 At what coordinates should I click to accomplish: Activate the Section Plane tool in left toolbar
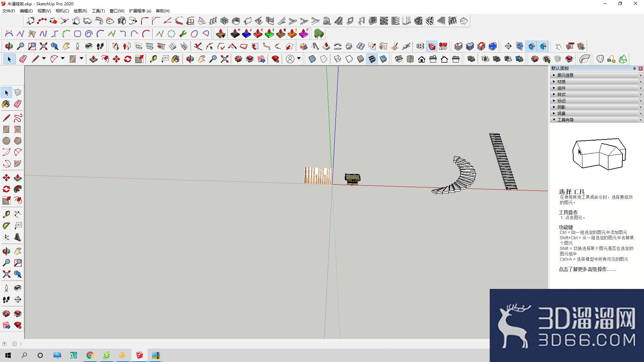coord(18,300)
